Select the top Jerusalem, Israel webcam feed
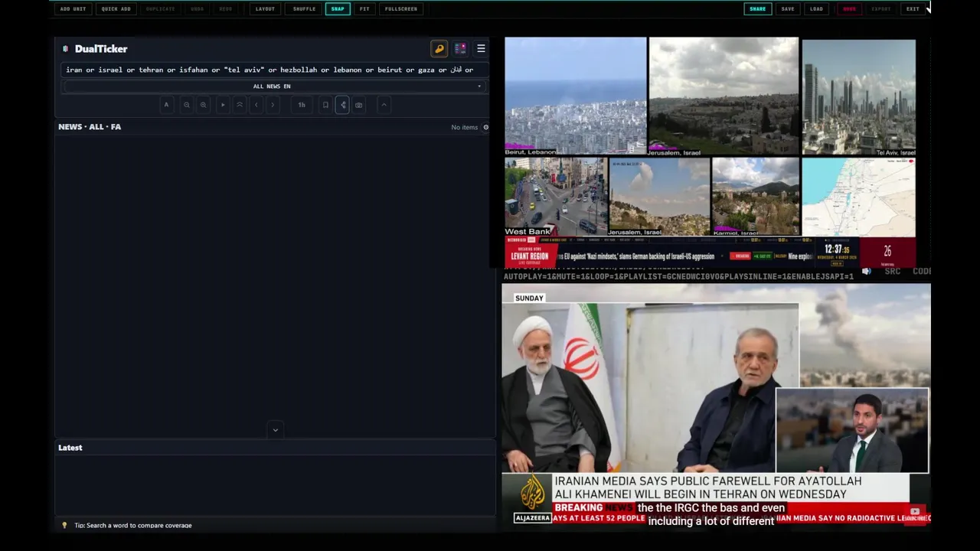 pyautogui.click(x=724, y=96)
